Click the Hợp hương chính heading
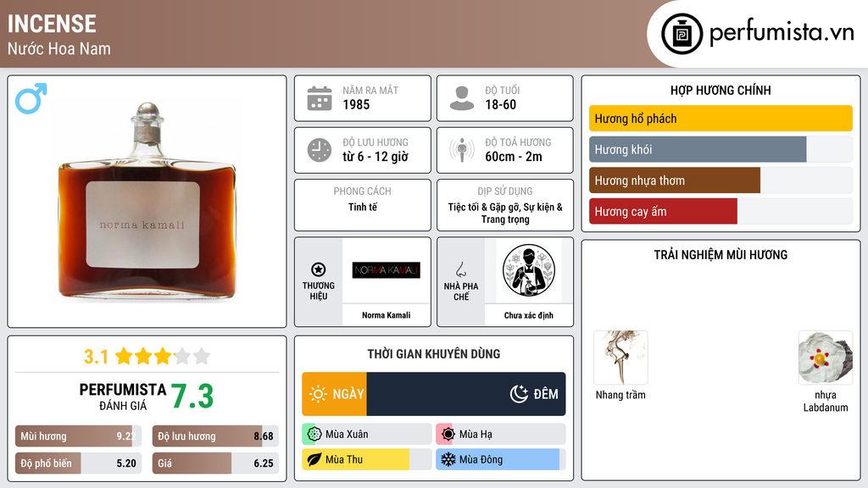This screenshot has height=488, width=868. click(721, 90)
